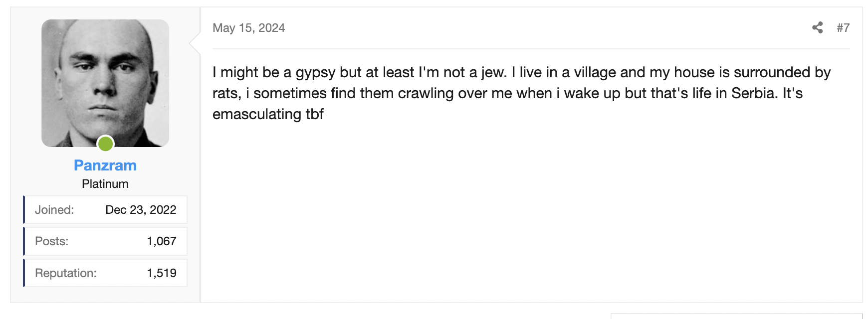Viewport: 868px width, 319px height.
Task: Click the post's last line ending in tbf
Action: pyautogui.click(x=268, y=114)
